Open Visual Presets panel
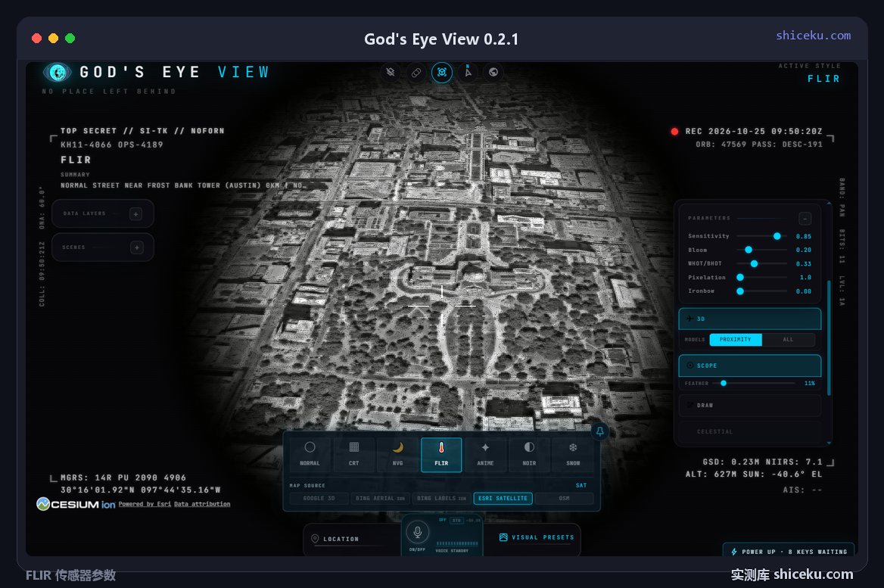Screen dimensions: 884x588 point(537,537)
